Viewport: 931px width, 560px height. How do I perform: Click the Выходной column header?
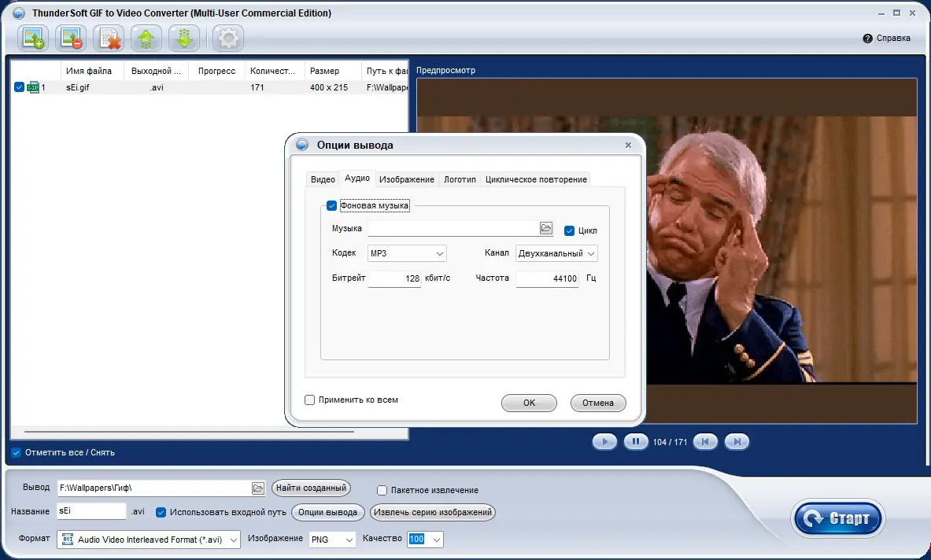[156, 71]
